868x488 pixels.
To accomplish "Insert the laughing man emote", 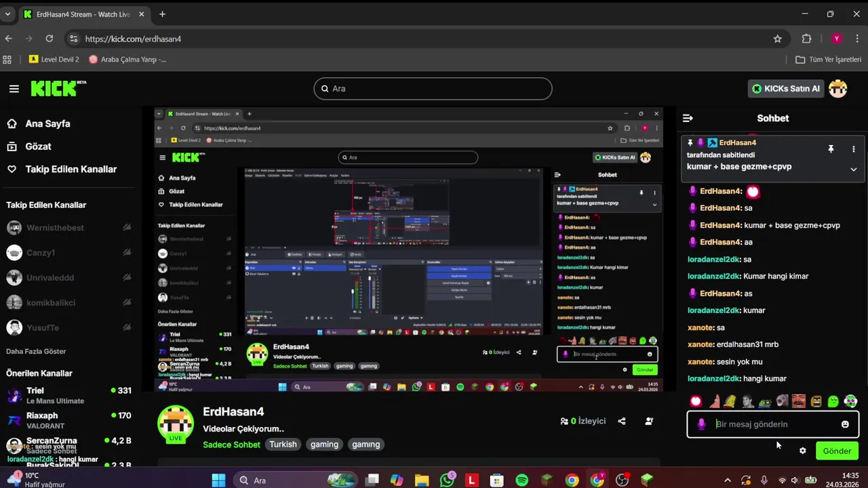I will point(799,401).
